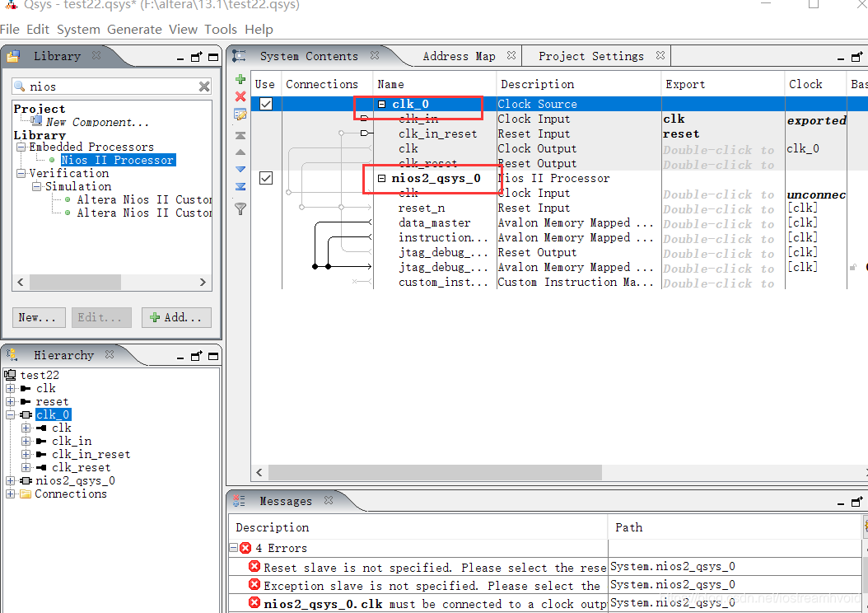Open the Help menu
The height and width of the screenshot is (613, 868).
coord(259,30)
